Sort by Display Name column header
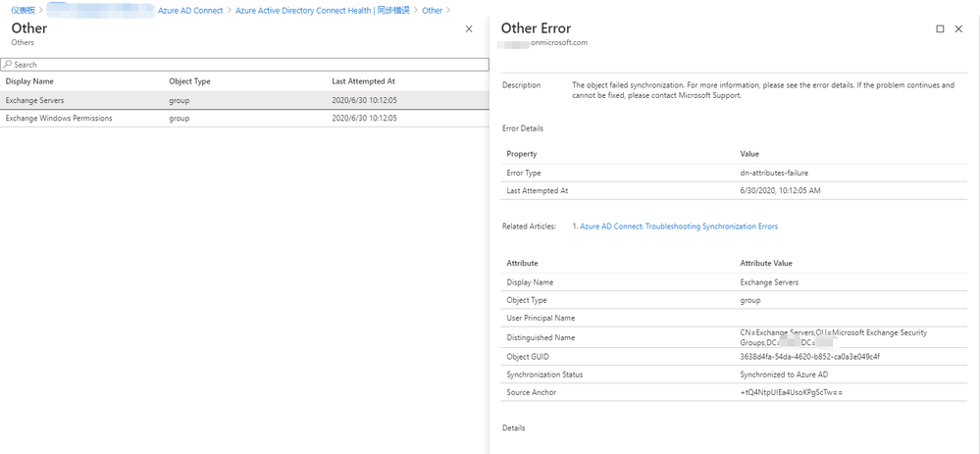The image size is (980, 454). (x=29, y=81)
